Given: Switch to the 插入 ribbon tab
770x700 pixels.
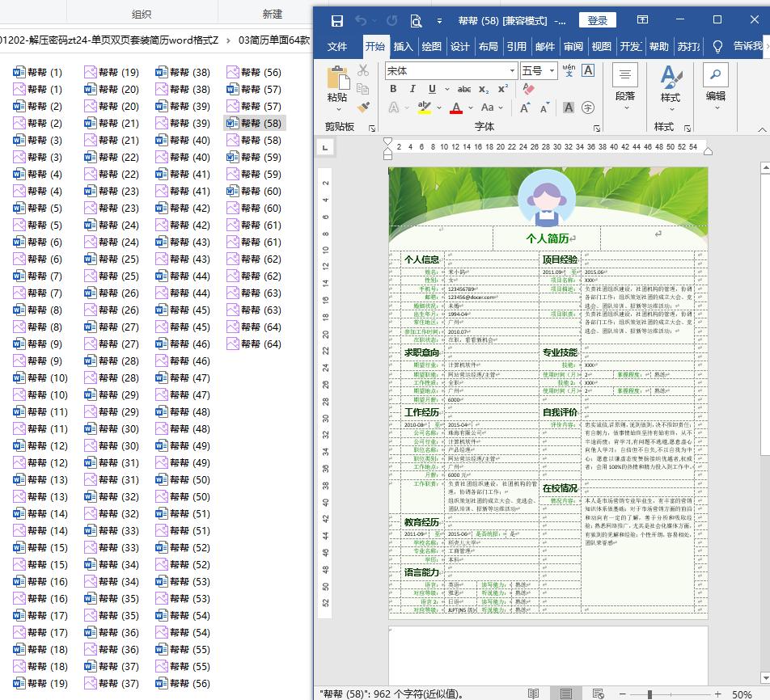Looking at the screenshot, I should point(403,47).
